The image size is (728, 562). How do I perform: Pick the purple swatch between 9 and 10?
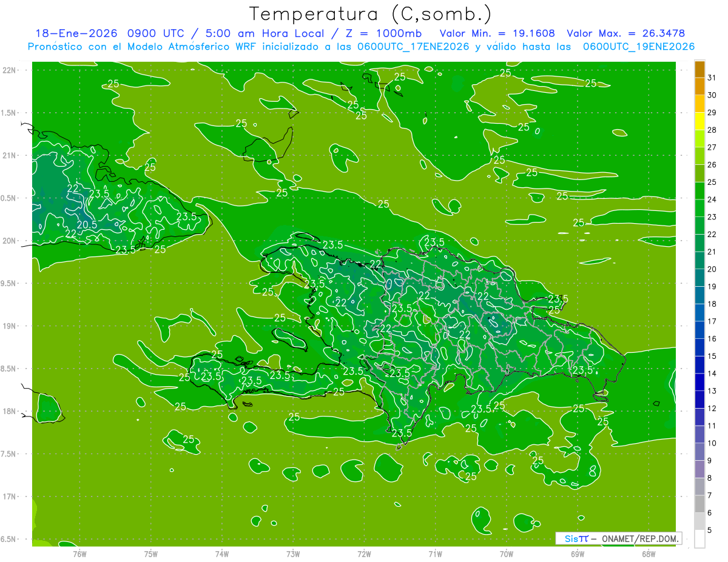click(x=699, y=452)
